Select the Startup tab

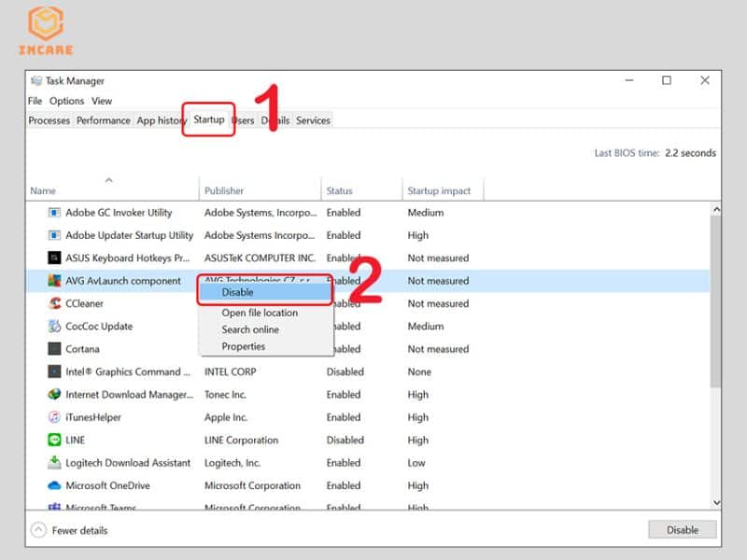208,119
